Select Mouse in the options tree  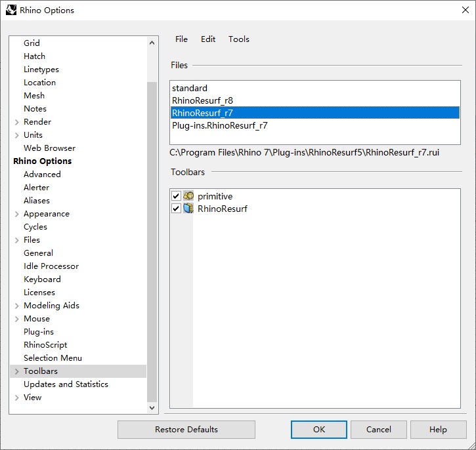(x=37, y=319)
